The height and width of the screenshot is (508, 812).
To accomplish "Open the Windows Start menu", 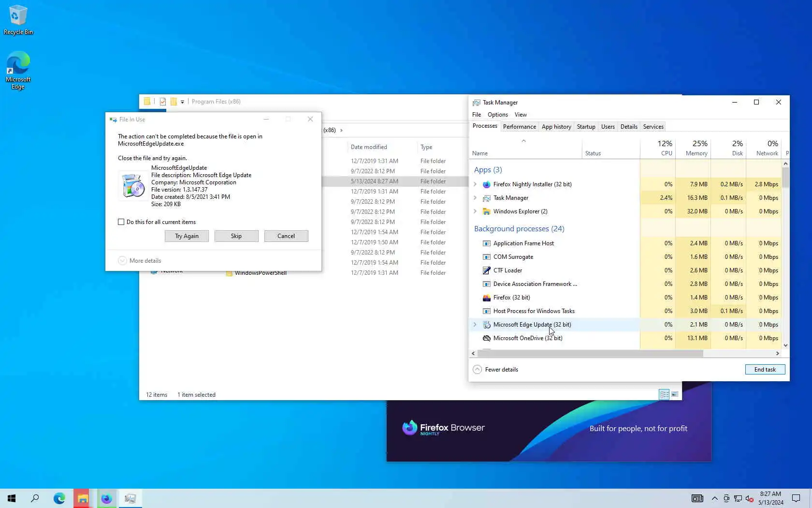I will [x=12, y=498].
